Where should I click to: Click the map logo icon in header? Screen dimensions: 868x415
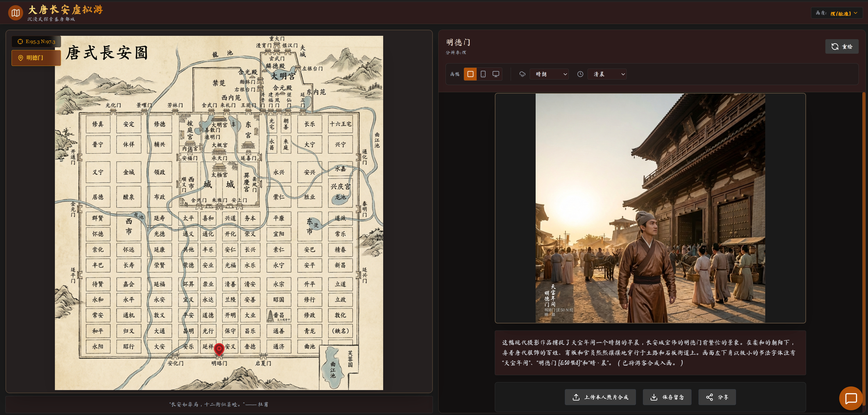15,13
